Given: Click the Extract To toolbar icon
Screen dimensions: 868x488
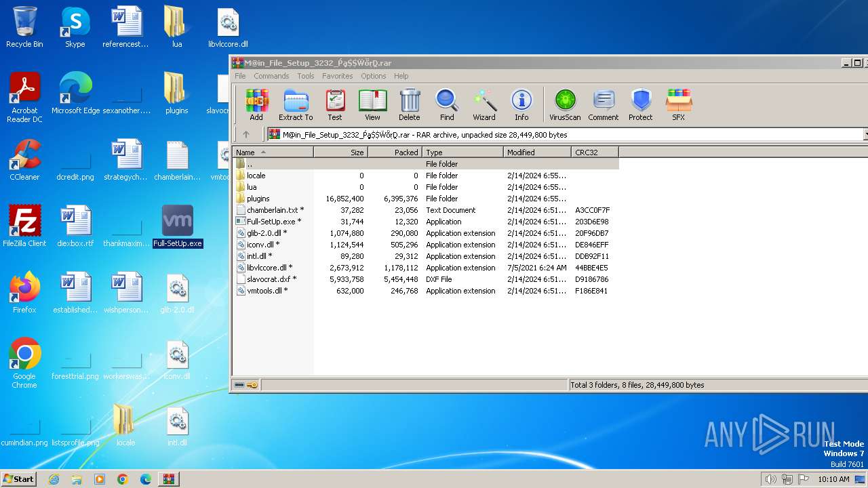Looking at the screenshot, I should [x=296, y=105].
